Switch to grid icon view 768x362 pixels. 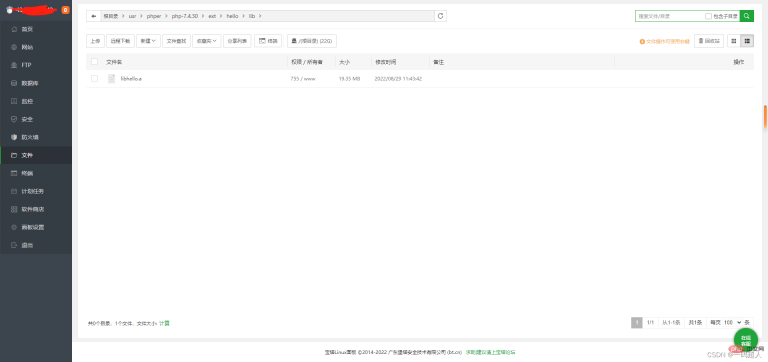point(734,41)
